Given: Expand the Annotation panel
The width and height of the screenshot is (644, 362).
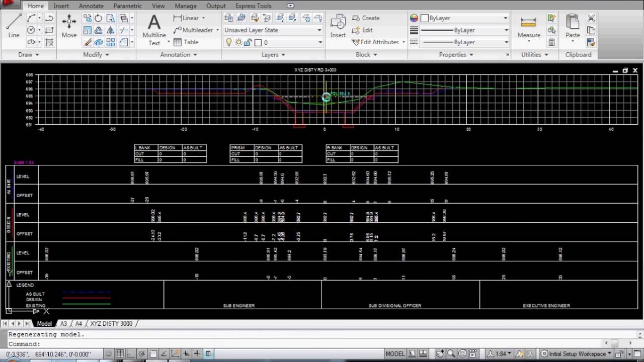Looking at the screenshot, I should [179, 55].
